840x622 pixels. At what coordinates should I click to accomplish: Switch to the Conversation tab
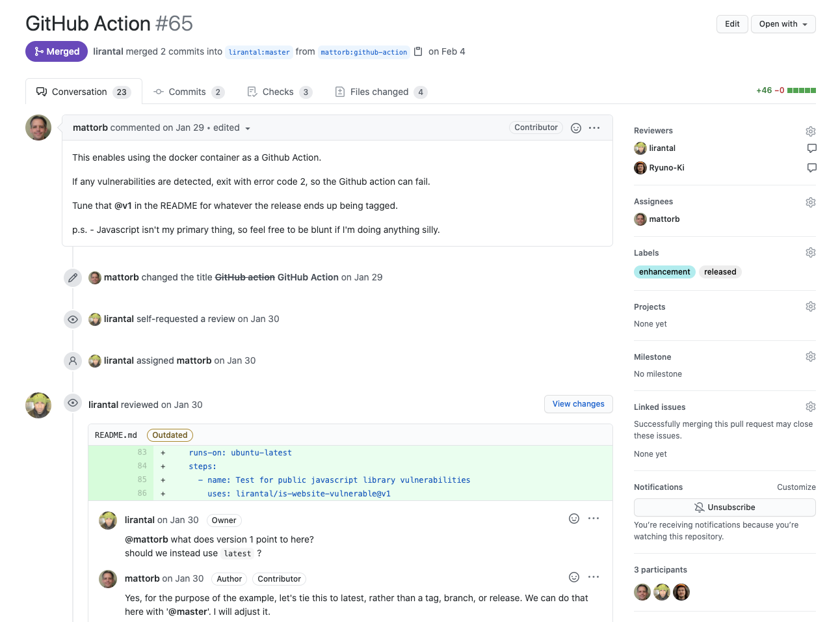click(x=84, y=92)
